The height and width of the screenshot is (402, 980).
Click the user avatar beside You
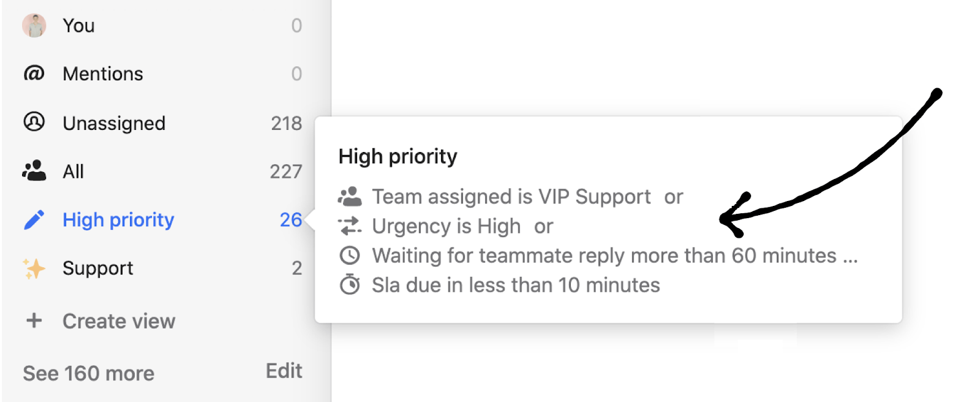point(34,26)
